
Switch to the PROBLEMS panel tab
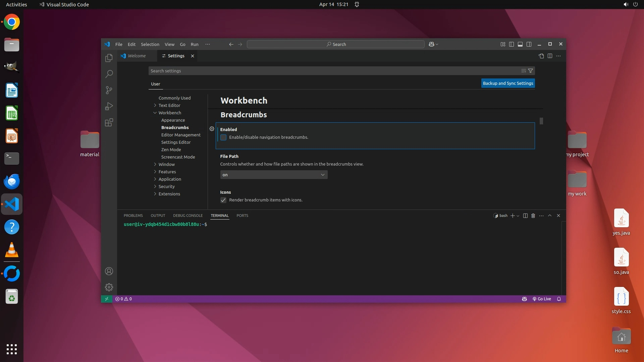point(133,216)
